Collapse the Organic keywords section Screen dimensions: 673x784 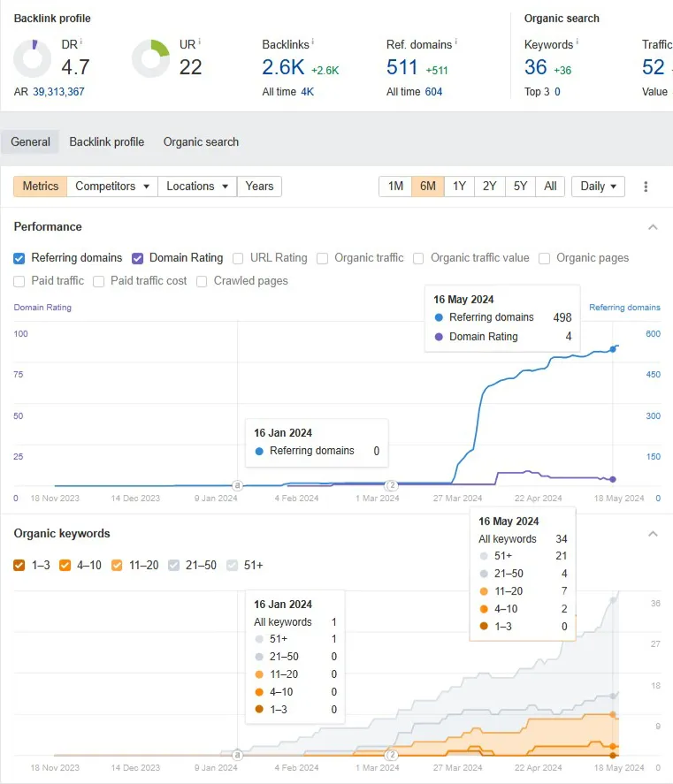pos(653,534)
